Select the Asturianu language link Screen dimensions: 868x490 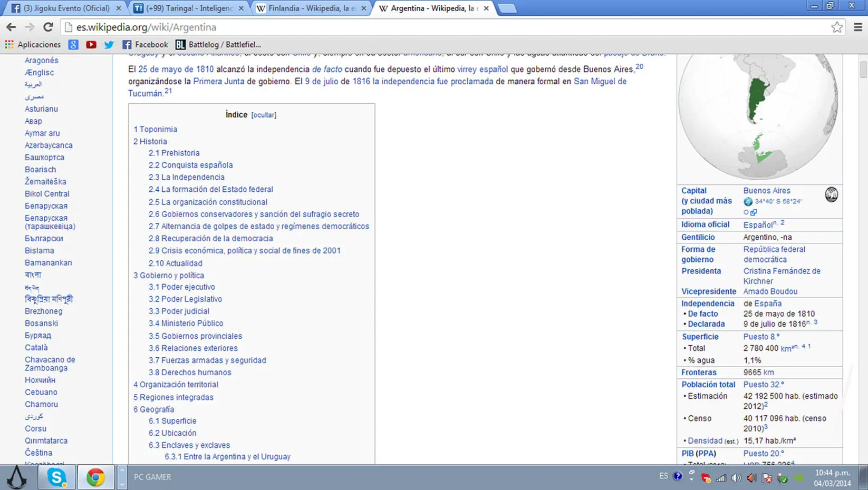point(41,109)
